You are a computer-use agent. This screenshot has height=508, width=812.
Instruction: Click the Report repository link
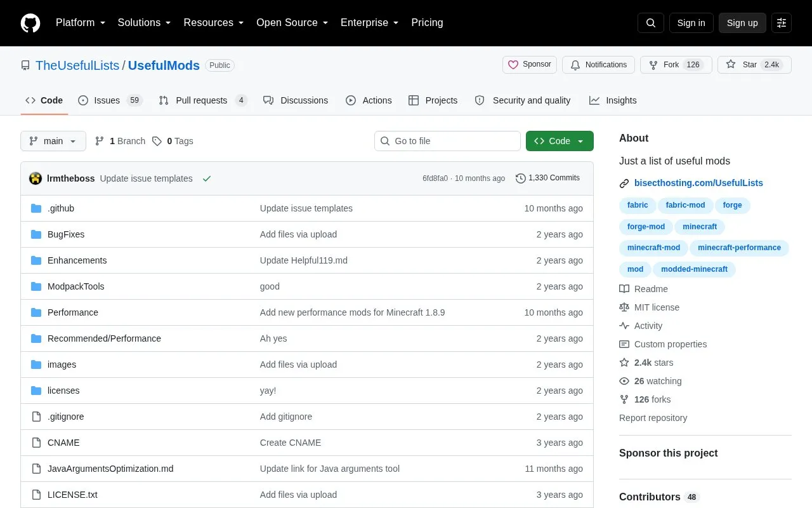(653, 418)
